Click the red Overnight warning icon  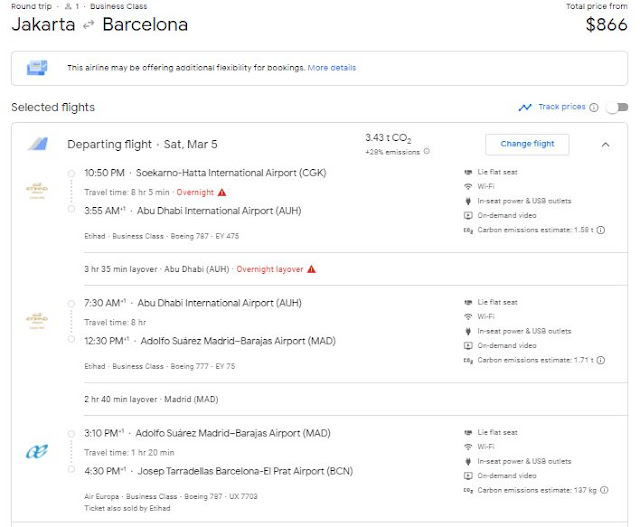[x=222, y=191]
